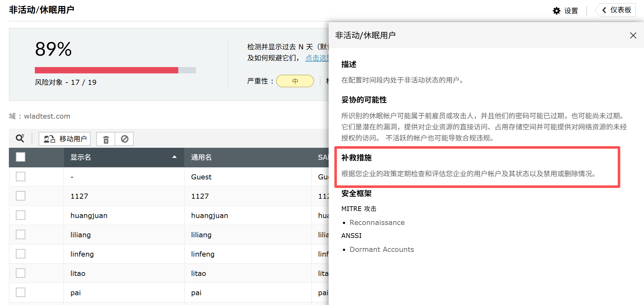Click the Reconnaissance MITRE item

click(x=377, y=222)
